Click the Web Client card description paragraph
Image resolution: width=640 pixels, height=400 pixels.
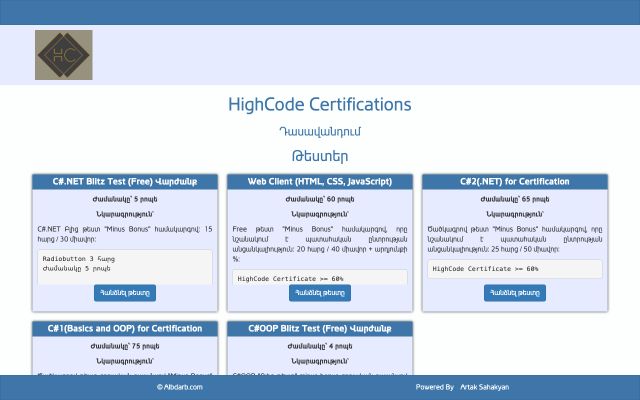(320, 244)
